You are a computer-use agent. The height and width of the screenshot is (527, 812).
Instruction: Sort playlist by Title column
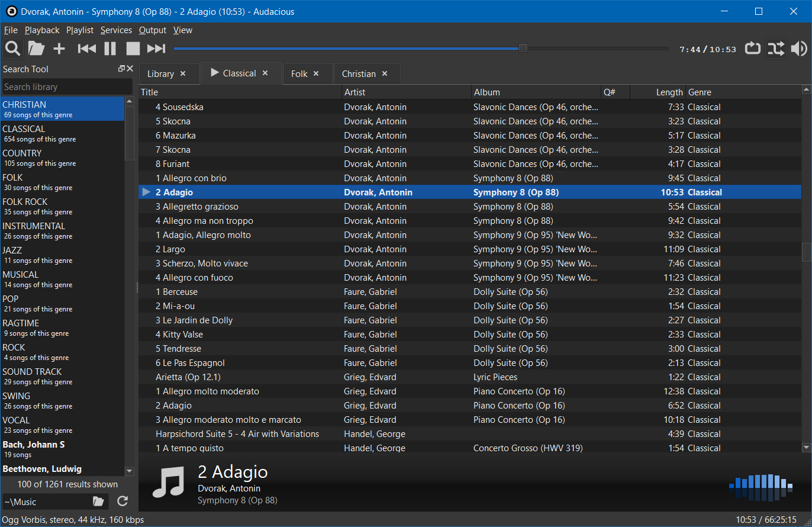coord(240,92)
